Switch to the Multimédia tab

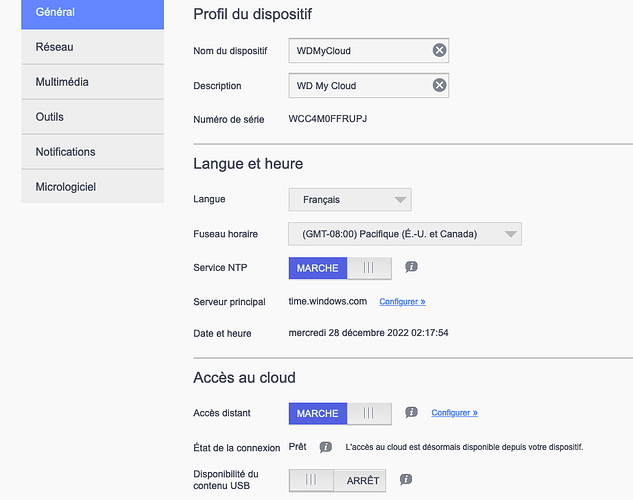coord(92,82)
